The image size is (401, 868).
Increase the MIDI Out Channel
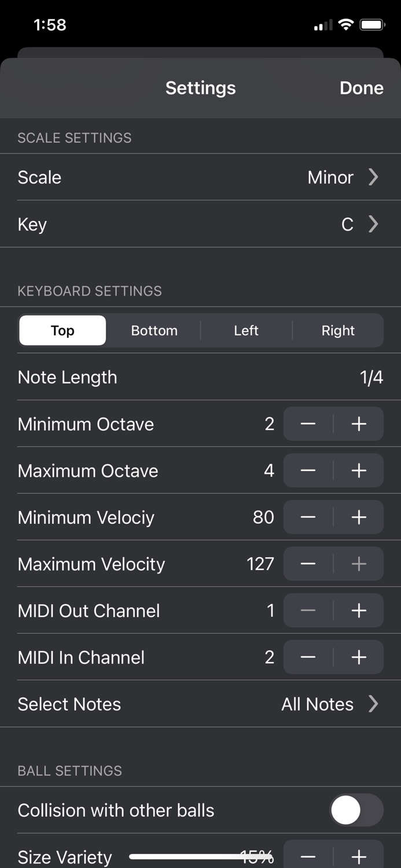(x=358, y=610)
